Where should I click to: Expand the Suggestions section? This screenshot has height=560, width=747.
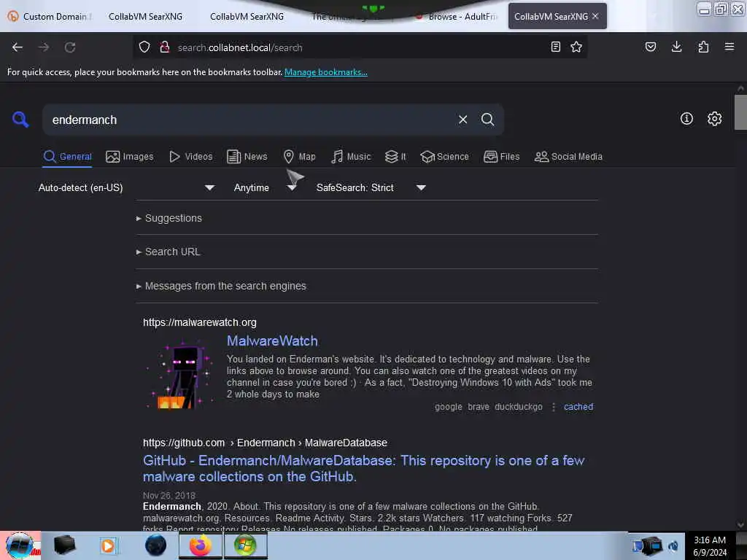click(169, 218)
